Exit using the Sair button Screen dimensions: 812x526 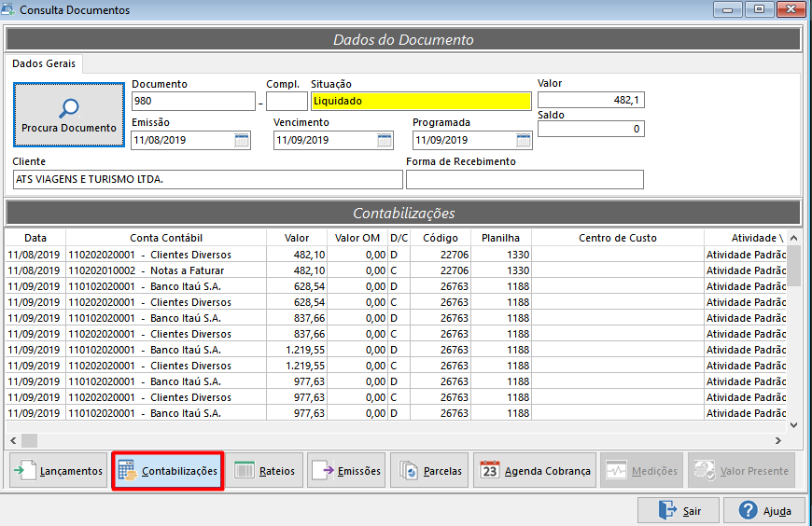[x=679, y=511]
